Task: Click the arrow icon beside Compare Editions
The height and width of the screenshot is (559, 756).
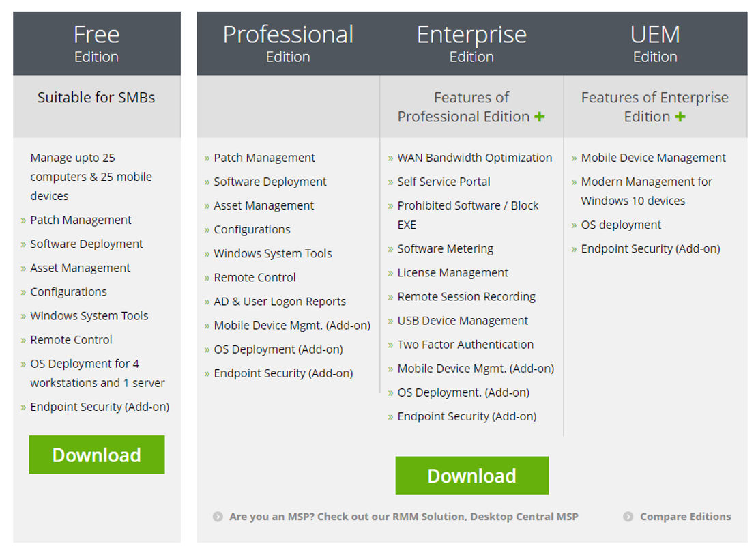Action: click(628, 517)
